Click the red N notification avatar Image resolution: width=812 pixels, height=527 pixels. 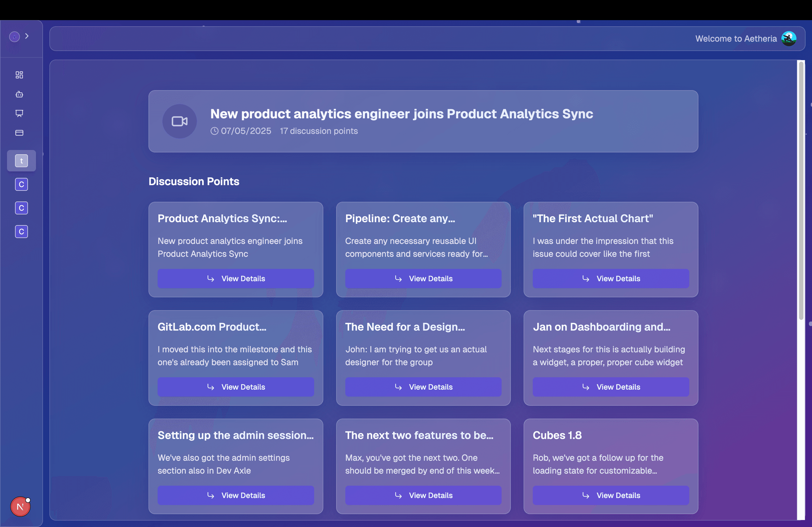[20, 507]
